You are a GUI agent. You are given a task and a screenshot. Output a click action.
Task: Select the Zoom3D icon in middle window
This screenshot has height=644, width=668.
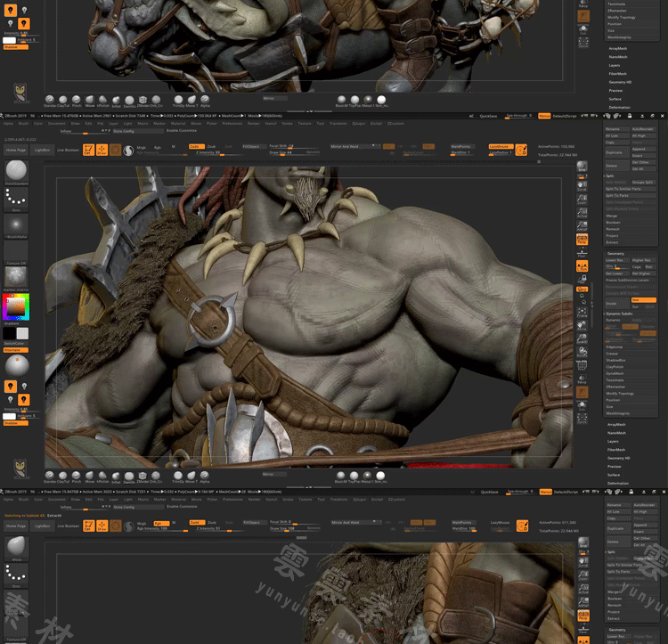click(x=582, y=339)
